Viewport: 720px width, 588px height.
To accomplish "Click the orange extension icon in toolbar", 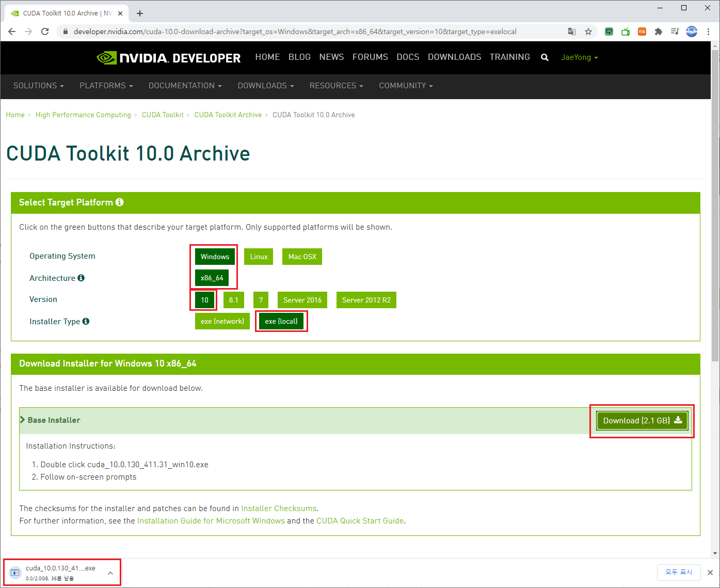I will 642,31.
